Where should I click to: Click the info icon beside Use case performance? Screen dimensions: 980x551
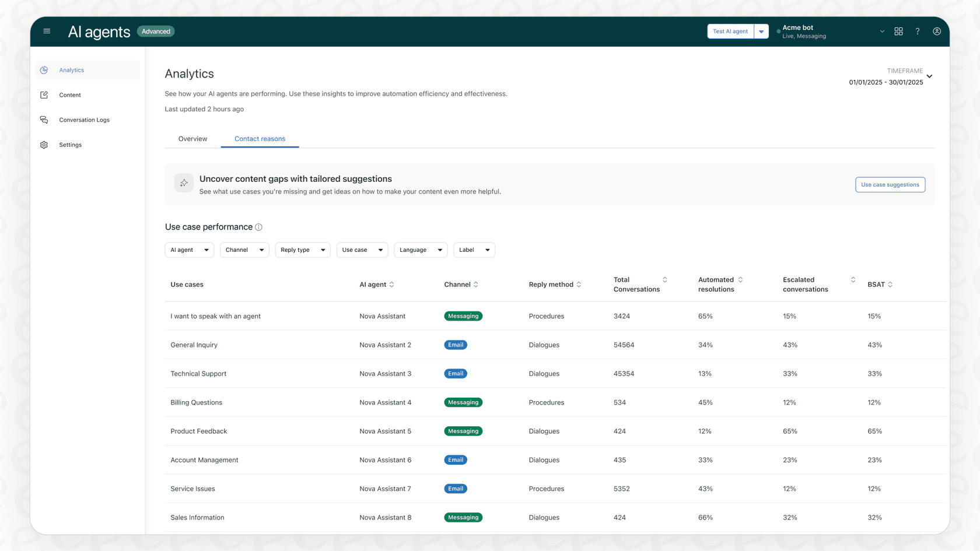pyautogui.click(x=259, y=227)
